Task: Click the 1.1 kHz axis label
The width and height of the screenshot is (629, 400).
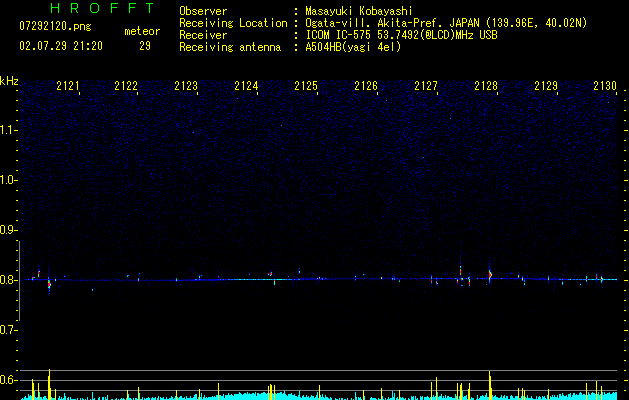Action: 9,131
